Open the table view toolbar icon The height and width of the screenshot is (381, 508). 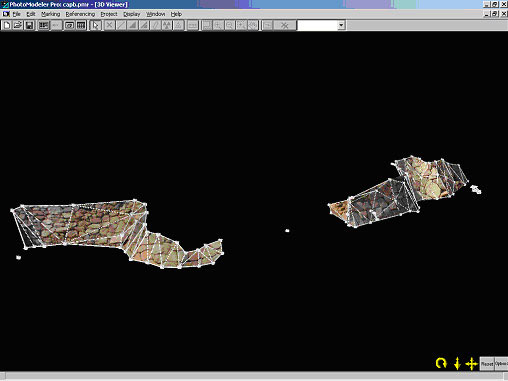pyautogui.click(x=81, y=25)
